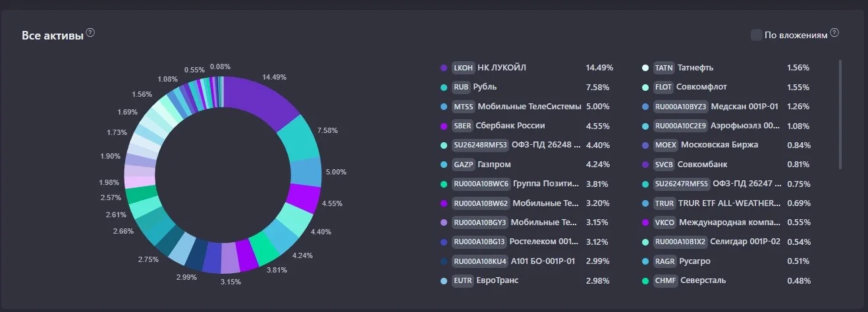Click the blue 5.00% donut segment
The height and width of the screenshot is (312, 868).
(x=306, y=172)
